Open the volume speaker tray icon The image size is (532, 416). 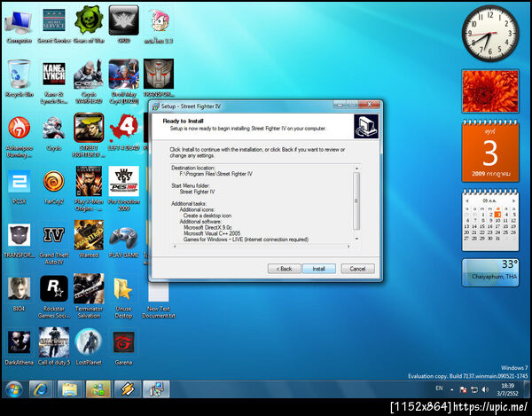[x=486, y=389]
